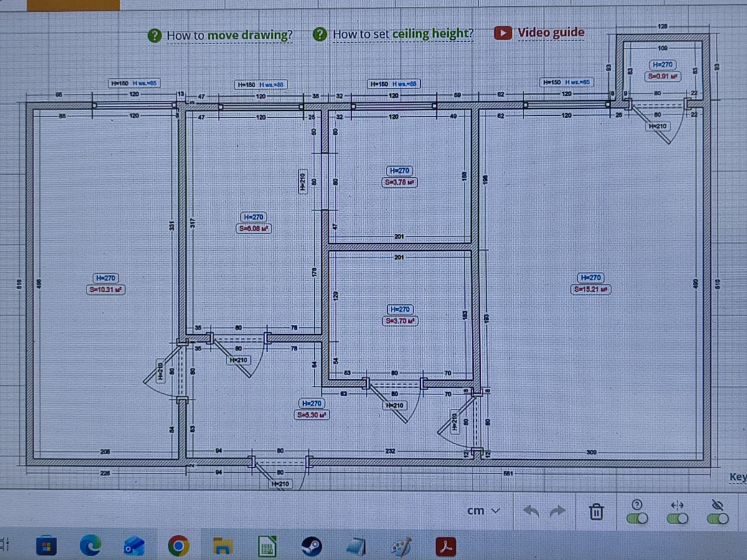Click the H=270 label above S=15.21
This screenshot has width=747, height=560.
click(591, 278)
